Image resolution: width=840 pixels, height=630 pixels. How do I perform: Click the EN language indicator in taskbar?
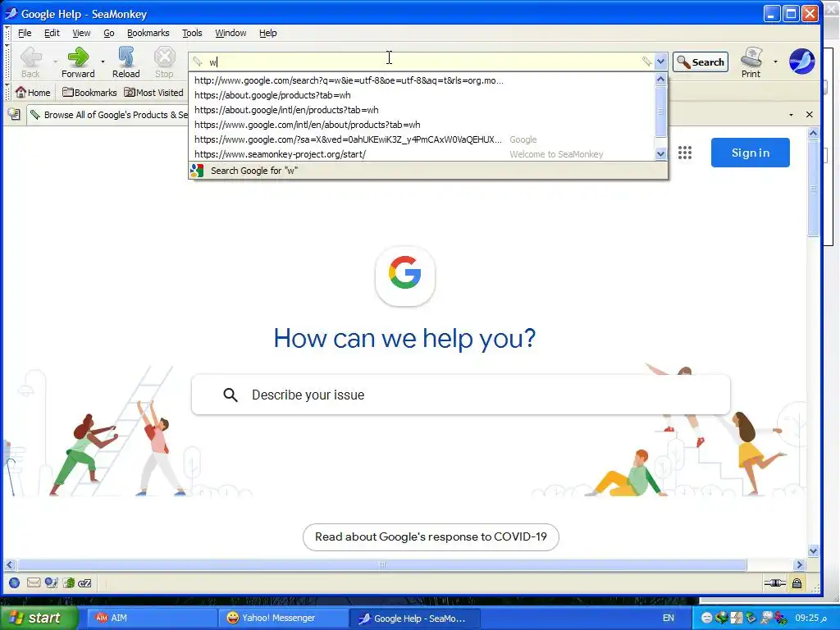pyautogui.click(x=669, y=618)
